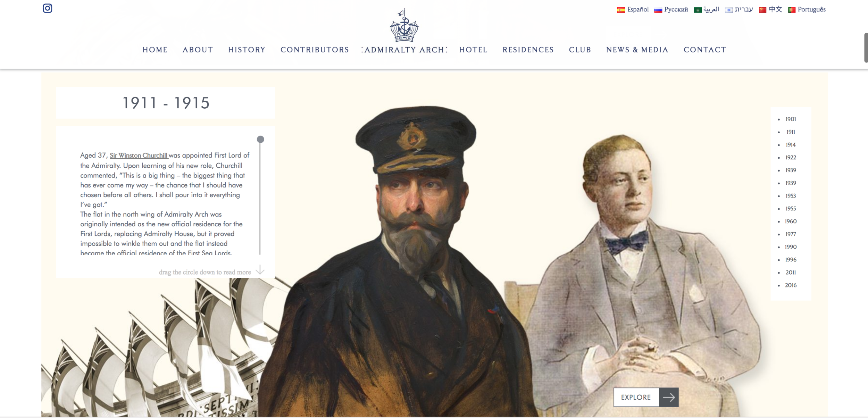The image size is (868, 418).
Task: Choose the Arabic language option
Action: (706, 10)
